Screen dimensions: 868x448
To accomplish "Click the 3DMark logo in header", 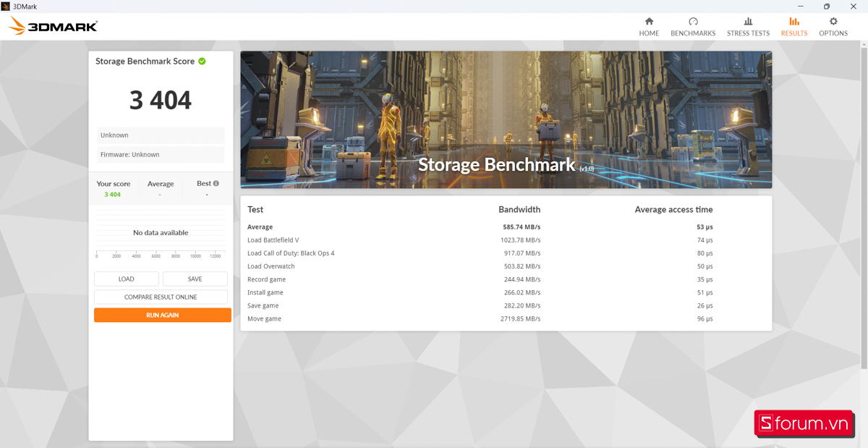I will point(53,27).
